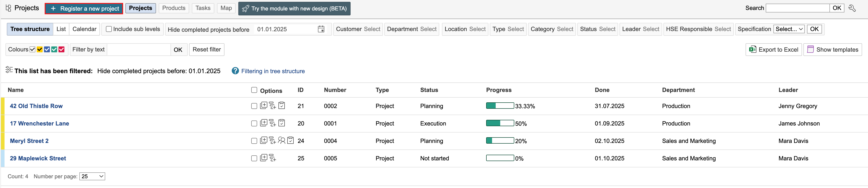Image resolution: width=868 pixels, height=188 pixels.
Task: Click the add subtask icon for 17 Wrenchester Lane
Action: [x=272, y=123]
